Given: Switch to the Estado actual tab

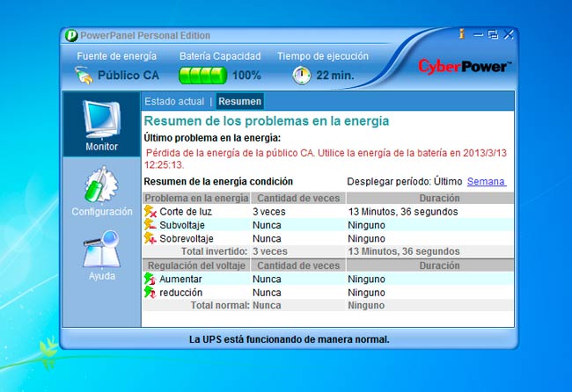Looking at the screenshot, I should point(174,101).
